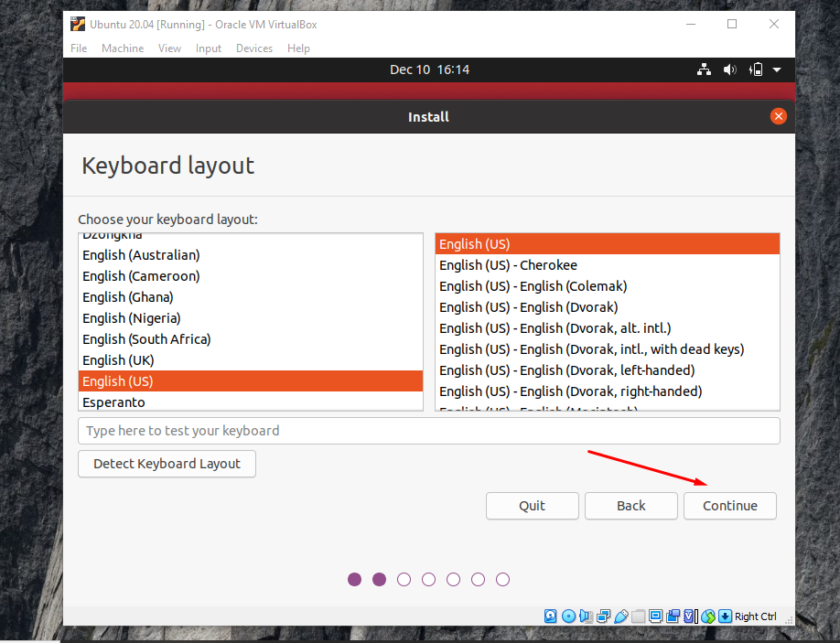This screenshot has width=840, height=643.
Task: Click the recording indicator icon
Action: 673,616
